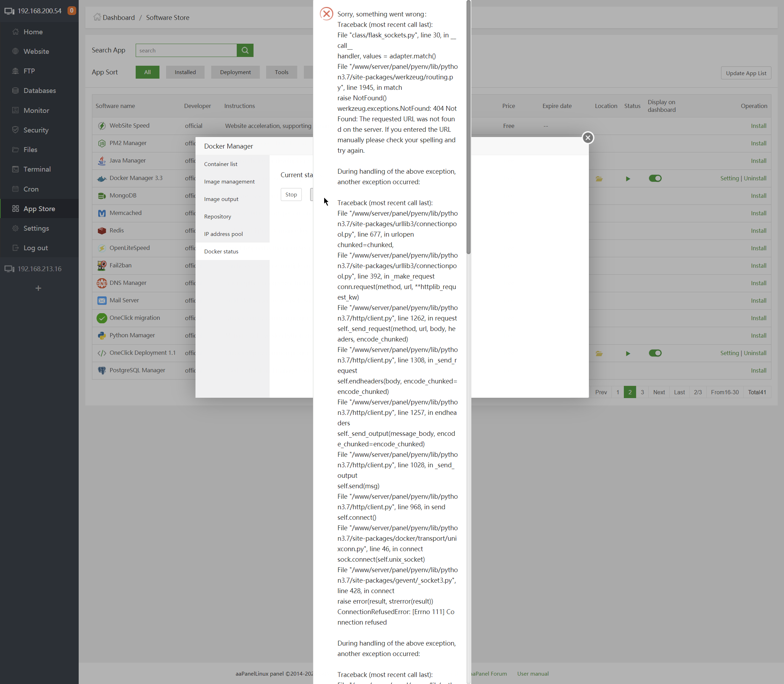Viewport: 784px width, 684px height.
Task: Click OneClick Deployment play status icon
Action: coord(628,353)
